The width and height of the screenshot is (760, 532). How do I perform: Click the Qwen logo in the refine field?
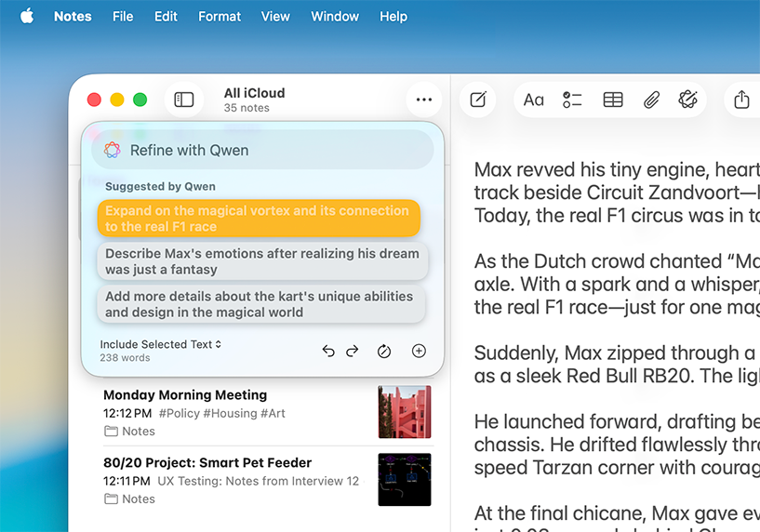[x=112, y=150]
